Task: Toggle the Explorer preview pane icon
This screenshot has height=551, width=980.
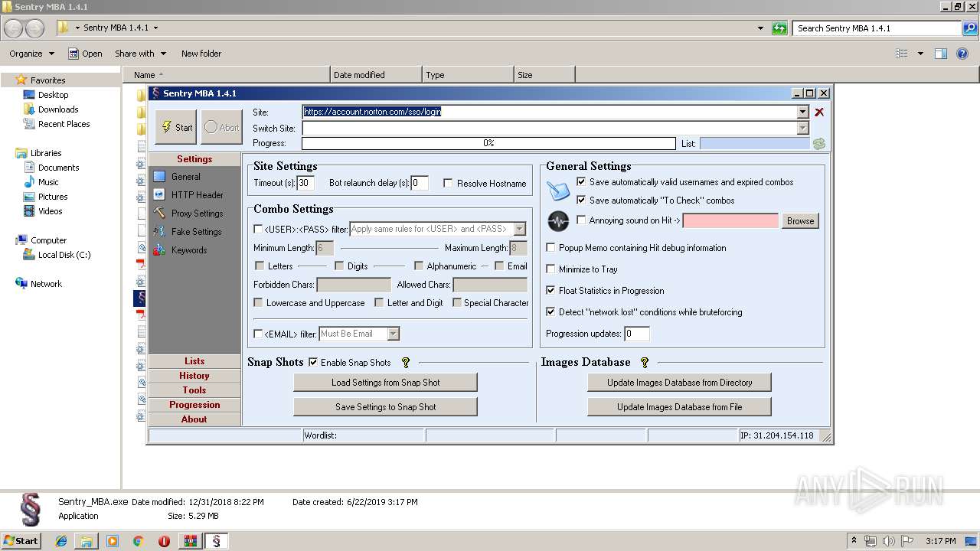Action: [941, 54]
